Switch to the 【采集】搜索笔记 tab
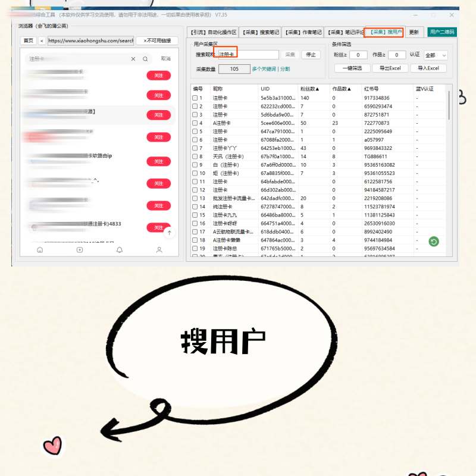476x476 pixels. point(261,32)
